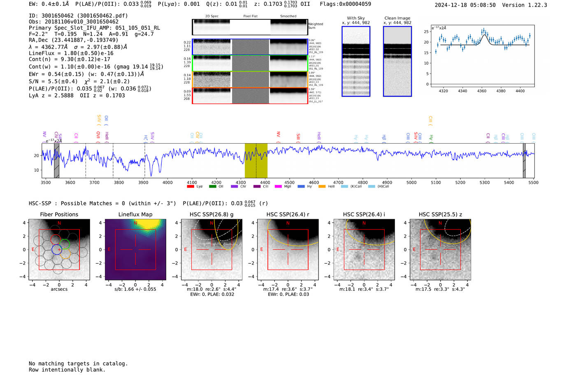The width and height of the screenshot is (576, 392).
Task: Click the blue circle fiber in Fiber Positions
Action: click(x=57, y=249)
